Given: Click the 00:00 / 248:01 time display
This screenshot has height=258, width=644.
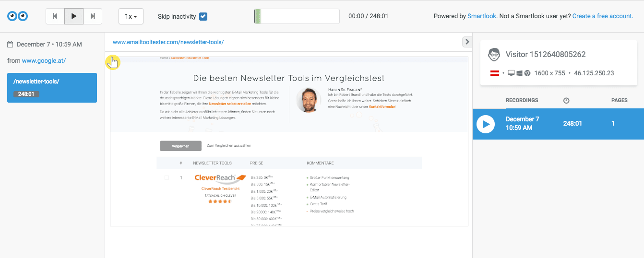Looking at the screenshot, I should (x=368, y=16).
